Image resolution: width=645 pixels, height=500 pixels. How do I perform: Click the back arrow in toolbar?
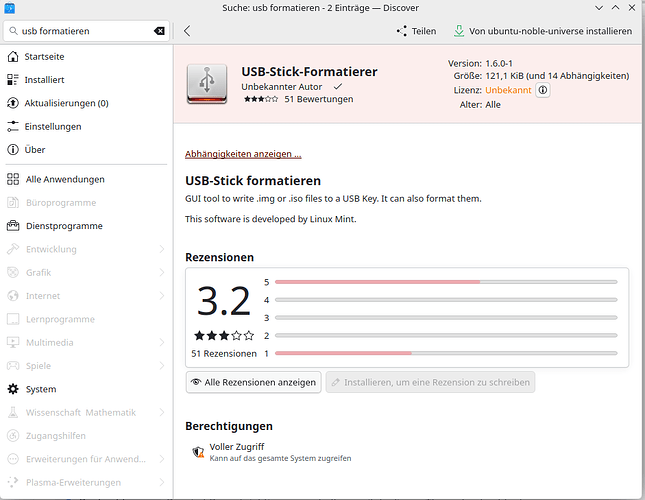187,31
